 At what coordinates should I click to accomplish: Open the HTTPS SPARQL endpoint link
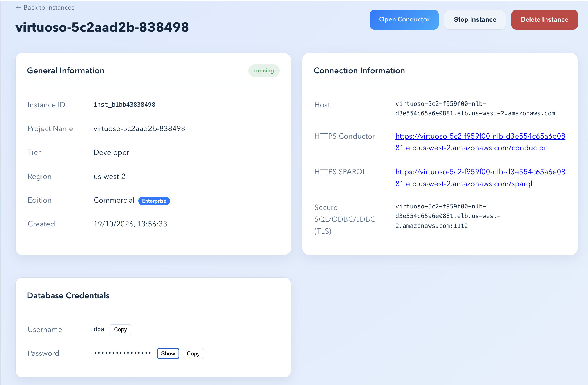click(x=480, y=177)
